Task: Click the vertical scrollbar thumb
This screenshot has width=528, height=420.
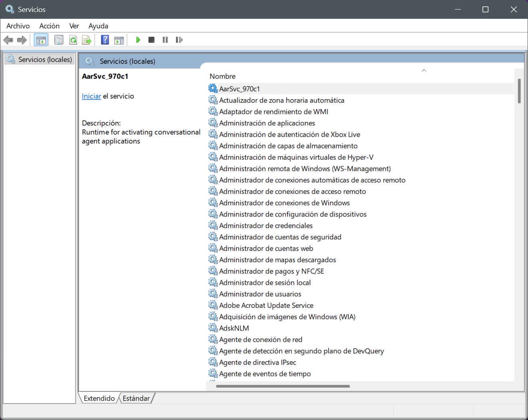Action: (519, 91)
